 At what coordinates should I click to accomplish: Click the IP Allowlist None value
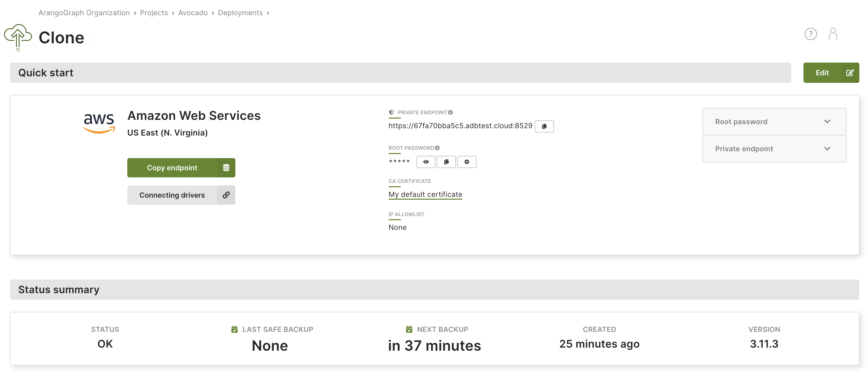pos(397,227)
